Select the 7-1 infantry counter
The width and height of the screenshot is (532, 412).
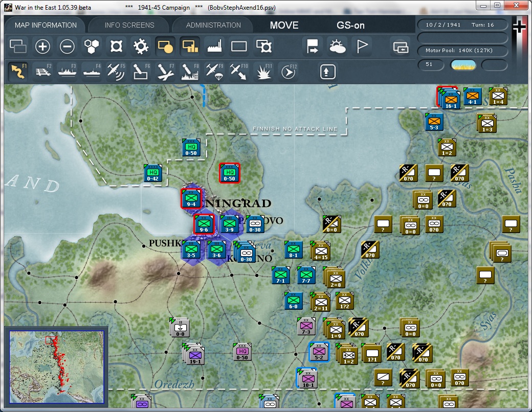[281, 276]
